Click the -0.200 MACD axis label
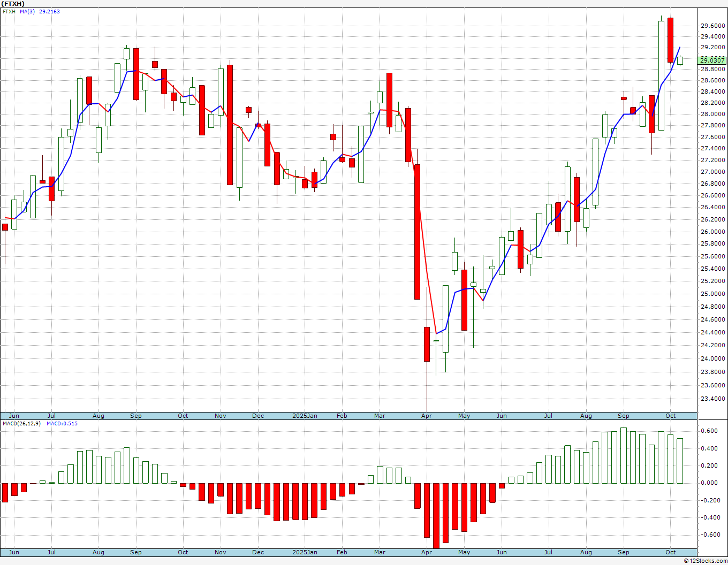This screenshot has width=728, height=565. click(709, 500)
